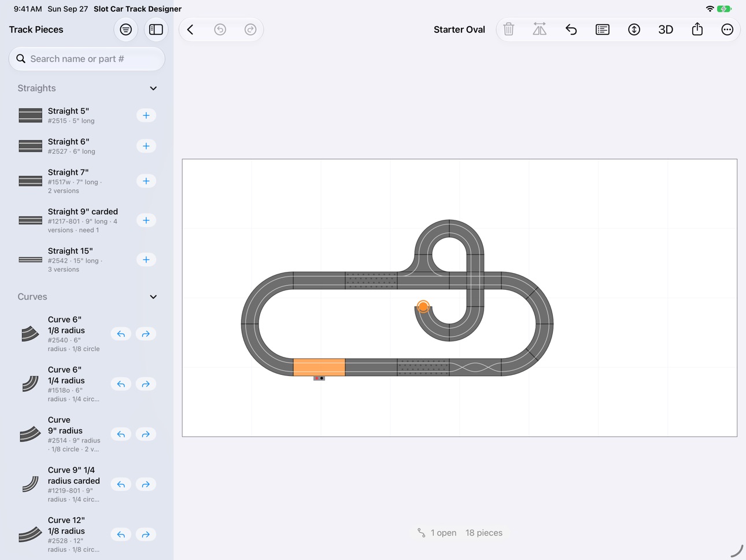Add Curve 6" 1/4 radius turning left
The width and height of the screenshot is (746, 560).
(x=121, y=384)
